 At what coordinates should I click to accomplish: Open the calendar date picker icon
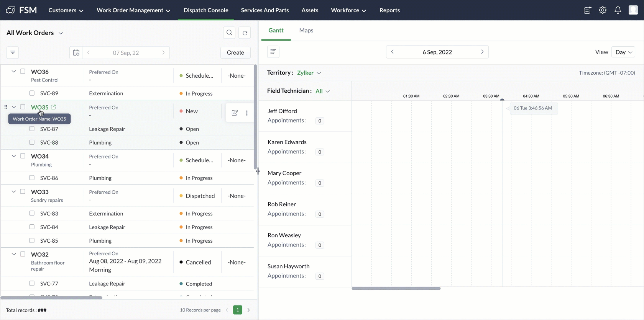coord(76,53)
